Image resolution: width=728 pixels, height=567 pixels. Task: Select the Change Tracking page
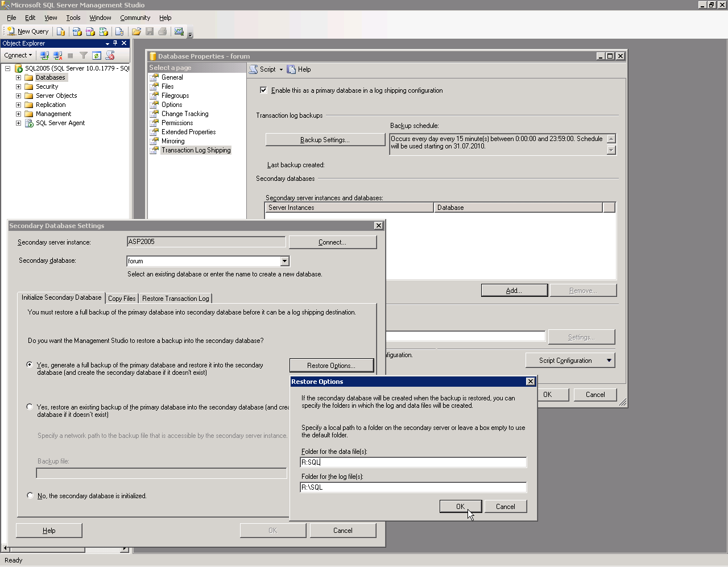coord(185,114)
